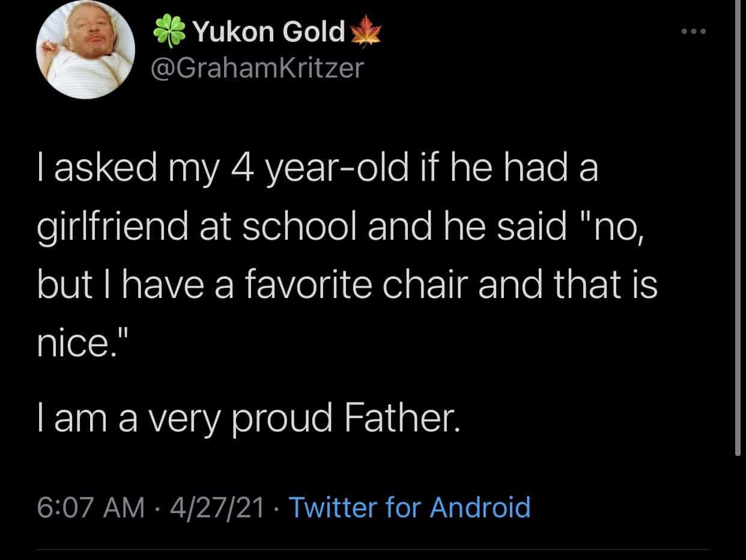Click the word "nice." in the tweet
746x560 pixels.
point(77,343)
